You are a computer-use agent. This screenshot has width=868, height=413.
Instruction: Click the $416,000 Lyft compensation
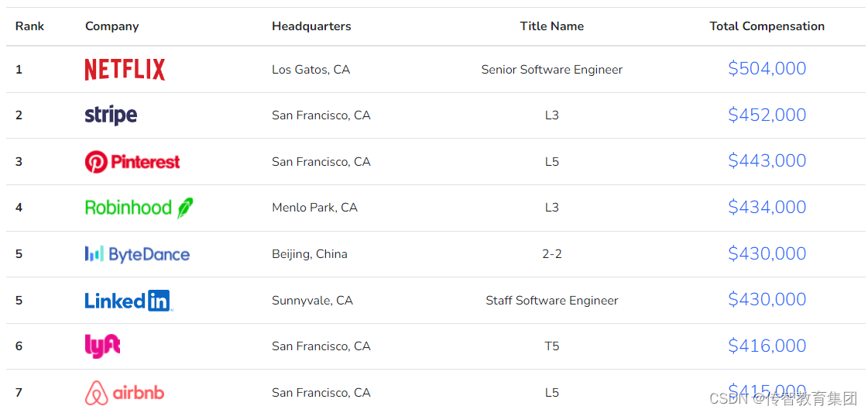(767, 346)
